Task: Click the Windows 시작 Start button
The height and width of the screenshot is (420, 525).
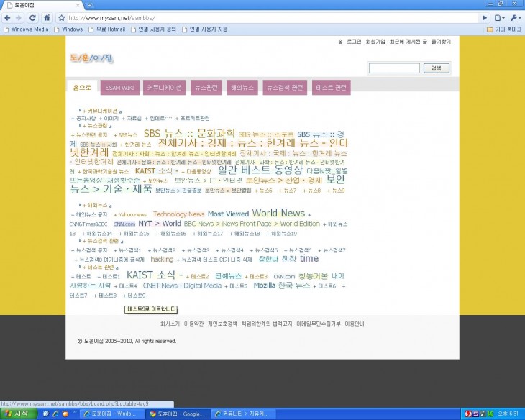Action: point(17,414)
